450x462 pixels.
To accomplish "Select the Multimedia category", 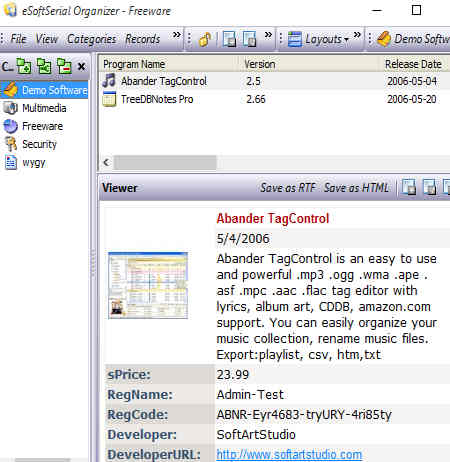I will (x=44, y=108).
